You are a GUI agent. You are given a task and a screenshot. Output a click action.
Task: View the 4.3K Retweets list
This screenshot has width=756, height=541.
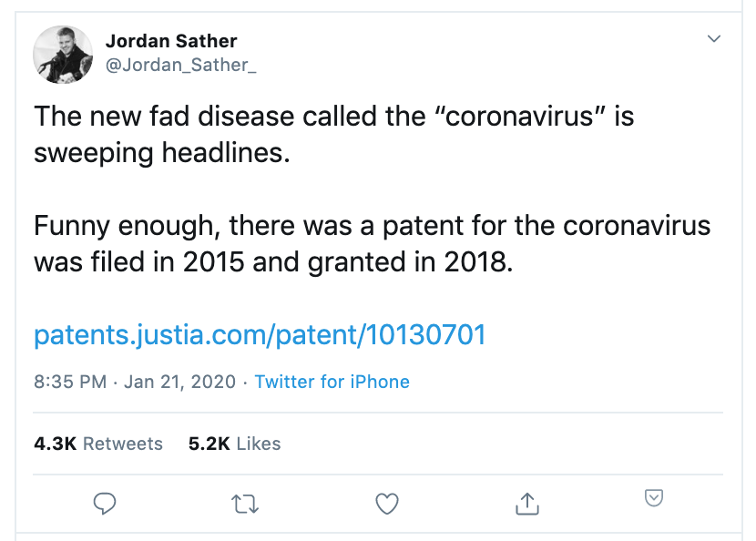click(x=98, y=444)
